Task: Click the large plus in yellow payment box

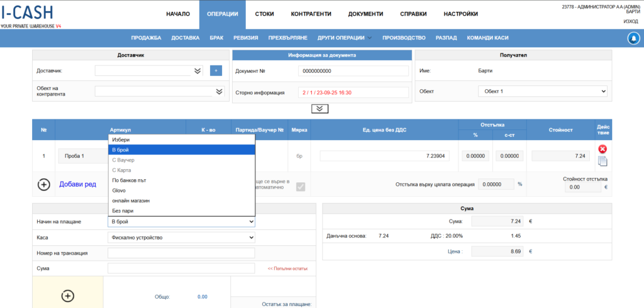Action: [x=68, y=295]
